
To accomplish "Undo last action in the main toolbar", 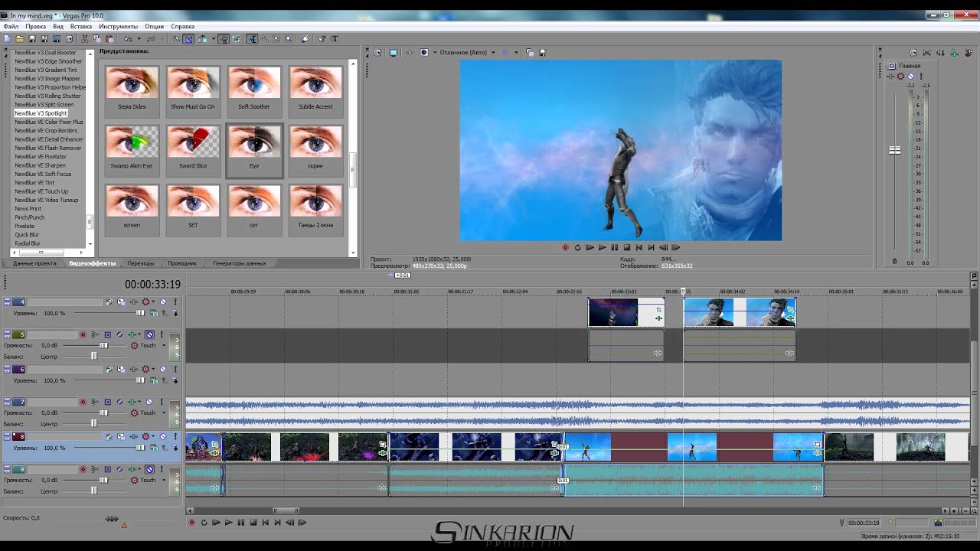I will point(128,38).
